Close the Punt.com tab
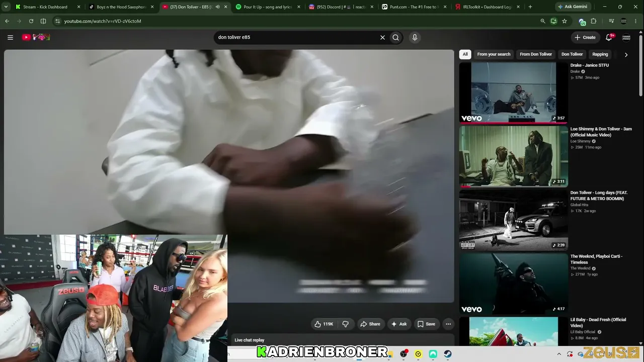 [445, 7]
